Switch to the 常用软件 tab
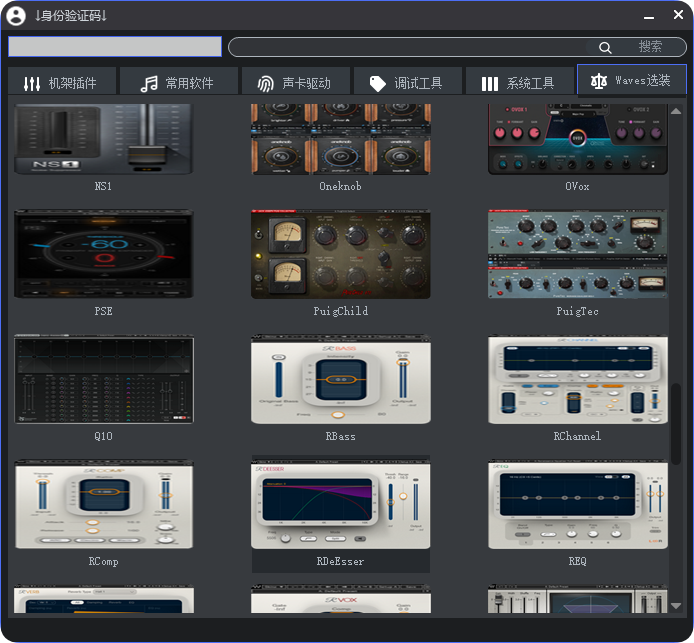 [x=179, y=81]
